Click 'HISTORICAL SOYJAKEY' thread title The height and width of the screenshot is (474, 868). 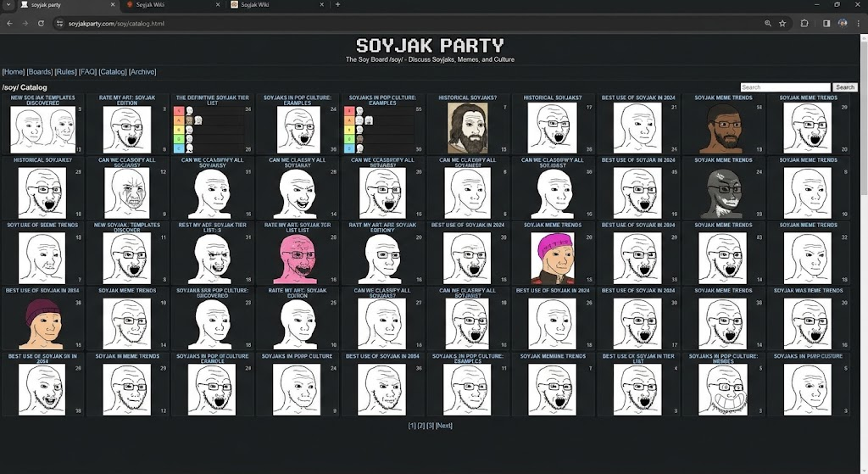pyautogui.click(x=42, y=160)
